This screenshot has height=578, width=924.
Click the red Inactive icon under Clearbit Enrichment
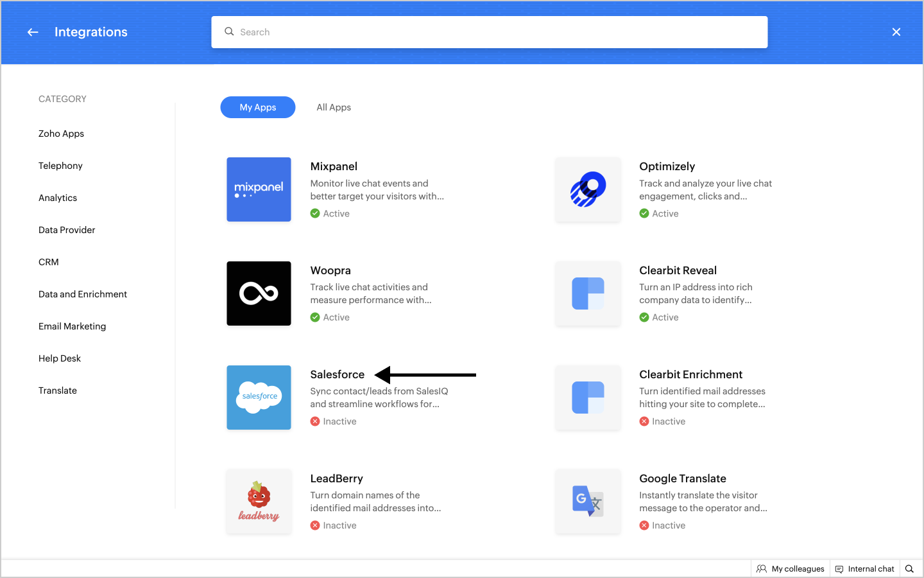[x=644, y=421]
